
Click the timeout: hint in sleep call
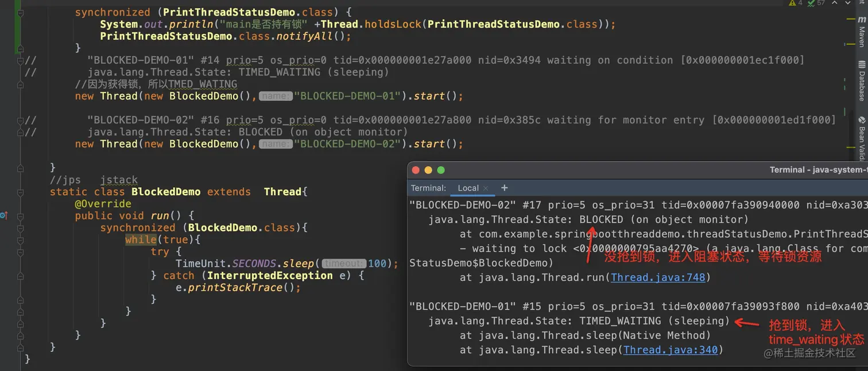(343, 264)
